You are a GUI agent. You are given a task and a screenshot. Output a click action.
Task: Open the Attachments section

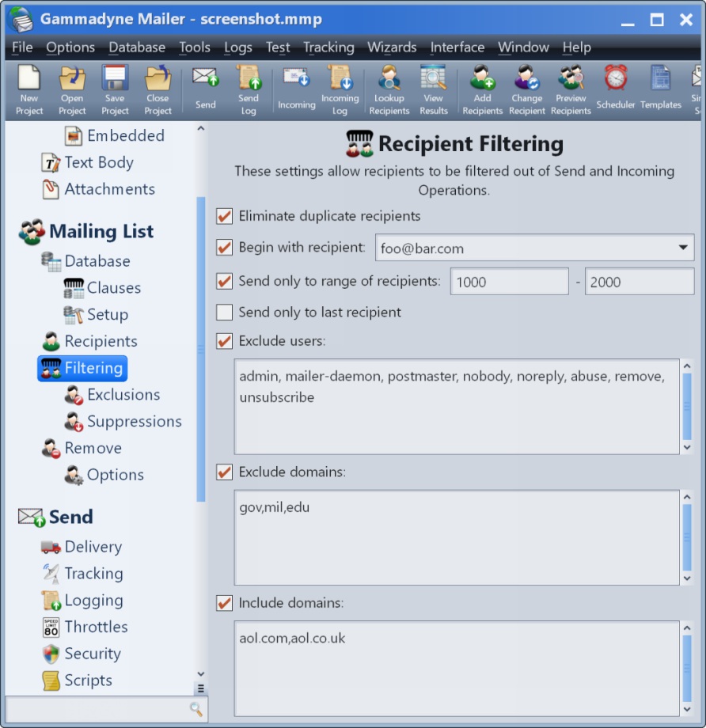click(98, 189)
